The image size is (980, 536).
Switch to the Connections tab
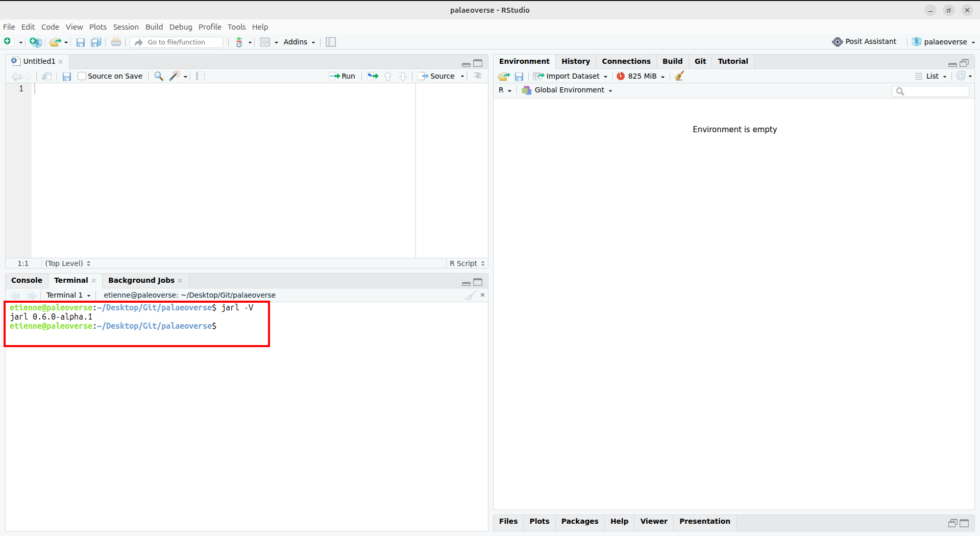626,61
